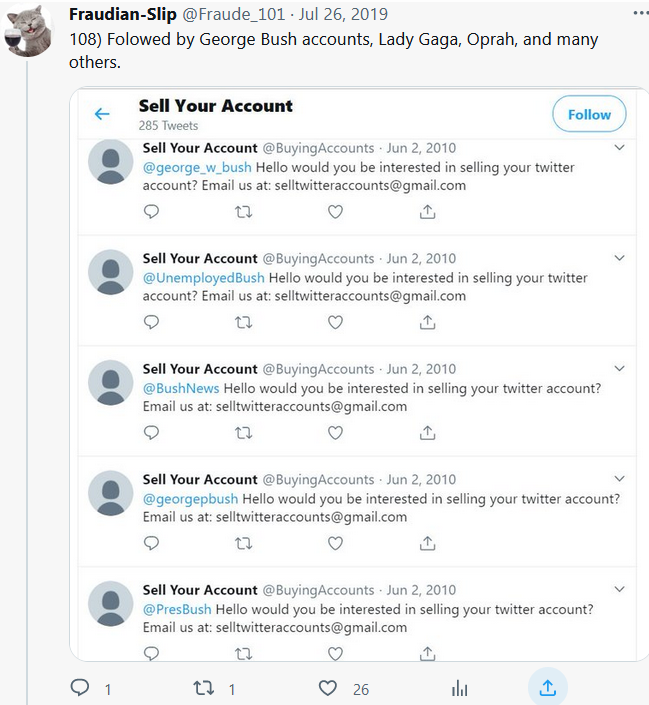649x705 pixels.
Task: Like the Fraudian-Slip tweet
Action: (x=327, y=688)
